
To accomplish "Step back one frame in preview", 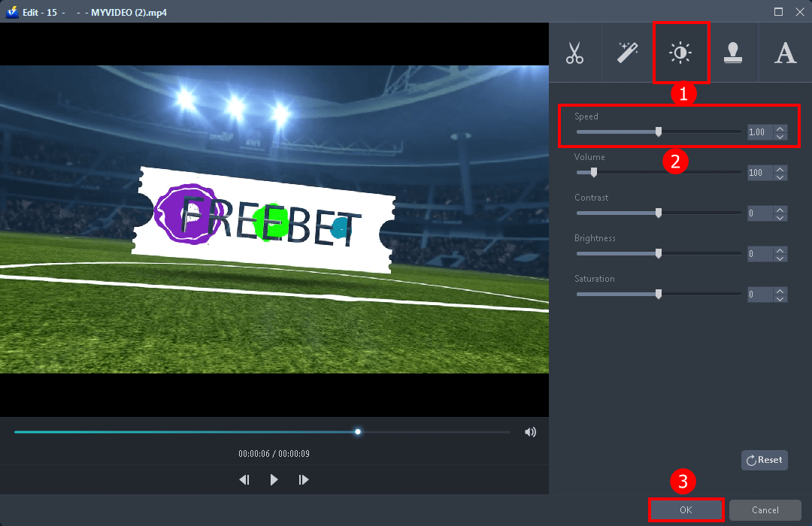I will pos(244,479).
